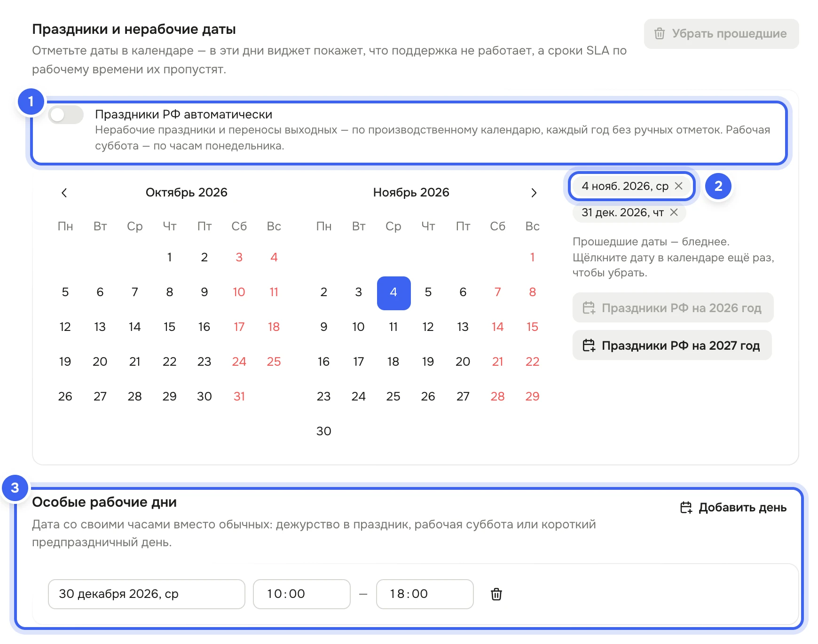Image resolution: width=818 pixels, height=644 pixels.
Task: Select Sunday November 29
Action: [533, 397]
